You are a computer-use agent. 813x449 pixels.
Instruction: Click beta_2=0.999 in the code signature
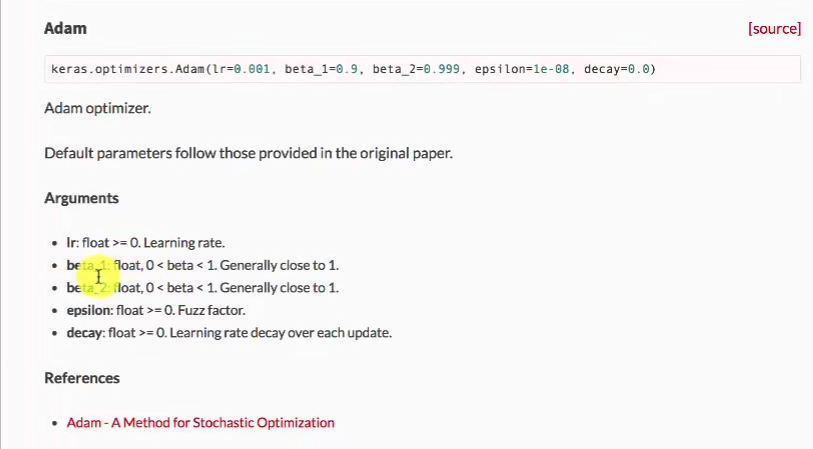coord(416,69)
